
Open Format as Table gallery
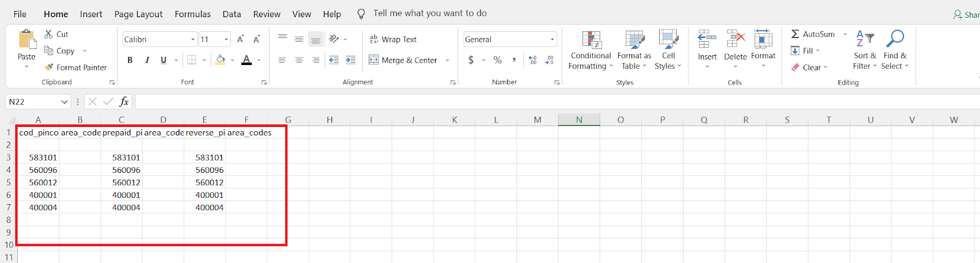(x=635, y=39)
